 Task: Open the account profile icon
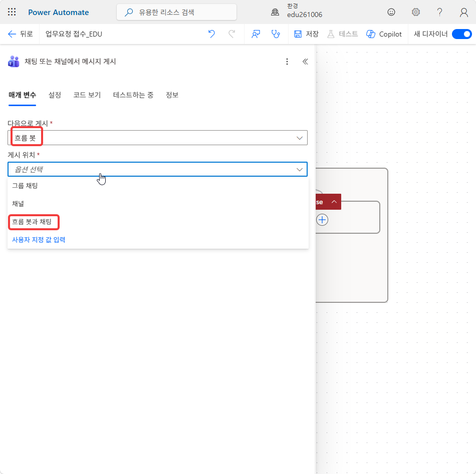point(463,12)
